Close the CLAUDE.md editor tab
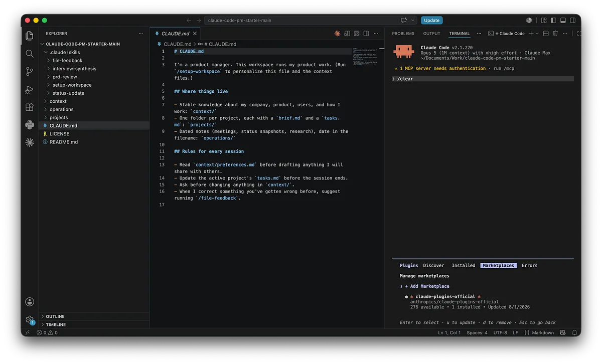The image size is (602, 364). point(195,34)
